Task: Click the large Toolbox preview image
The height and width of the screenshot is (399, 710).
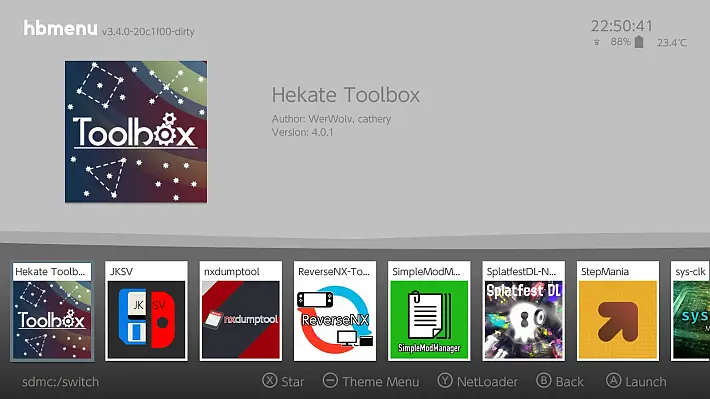Action: point(136,132)
